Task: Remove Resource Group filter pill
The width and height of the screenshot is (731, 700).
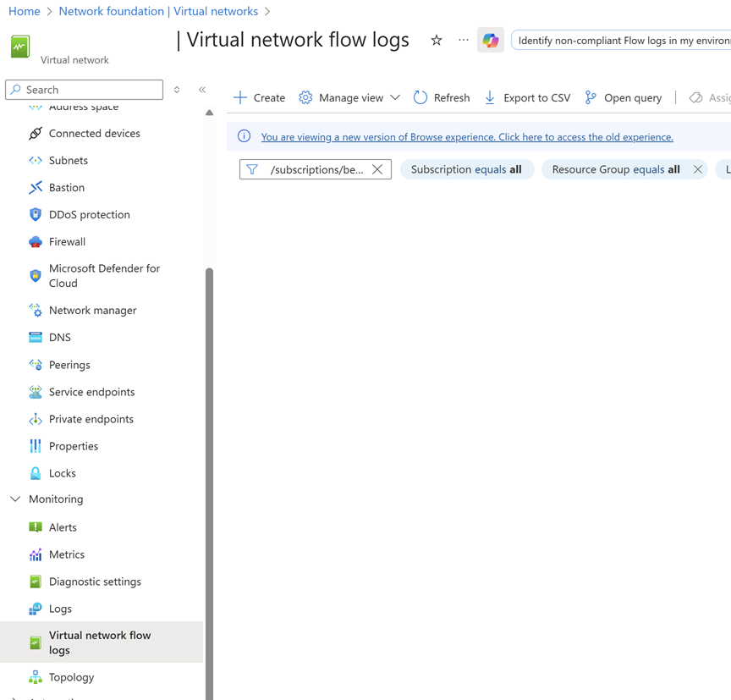Action: (x=697, y=169)
